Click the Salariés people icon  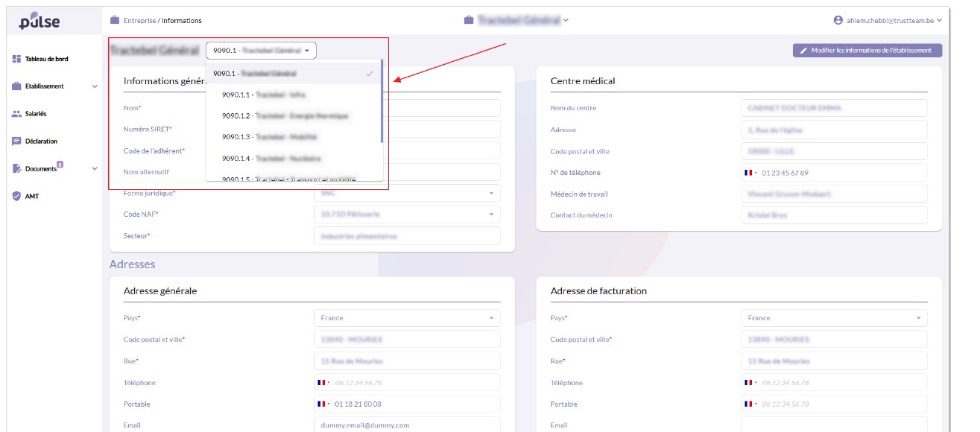17,114
